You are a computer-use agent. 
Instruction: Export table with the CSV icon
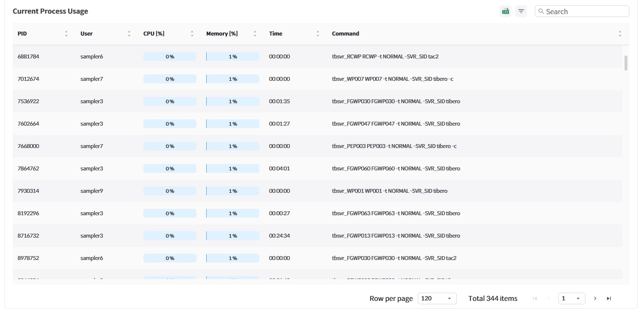coord(506,11)
